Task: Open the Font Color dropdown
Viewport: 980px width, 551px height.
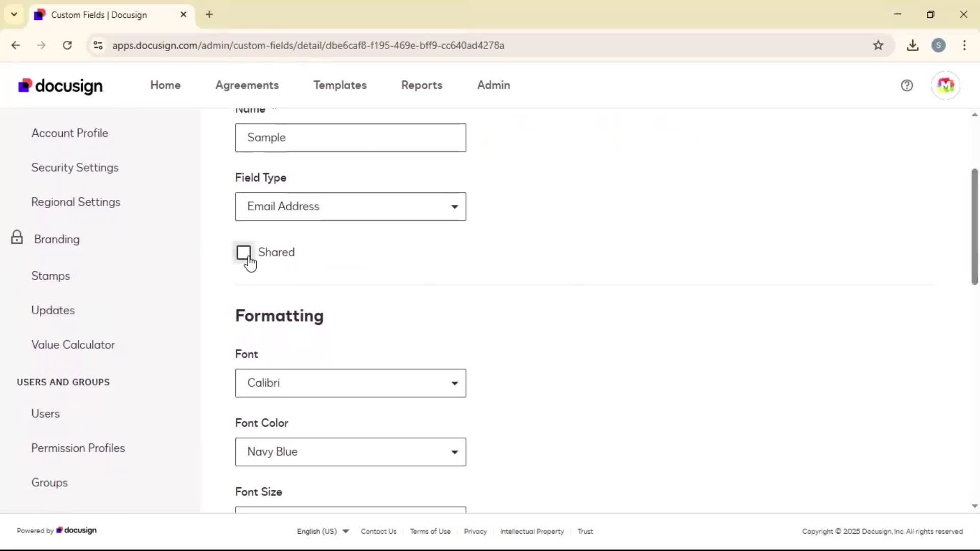Action: (350, 452)
